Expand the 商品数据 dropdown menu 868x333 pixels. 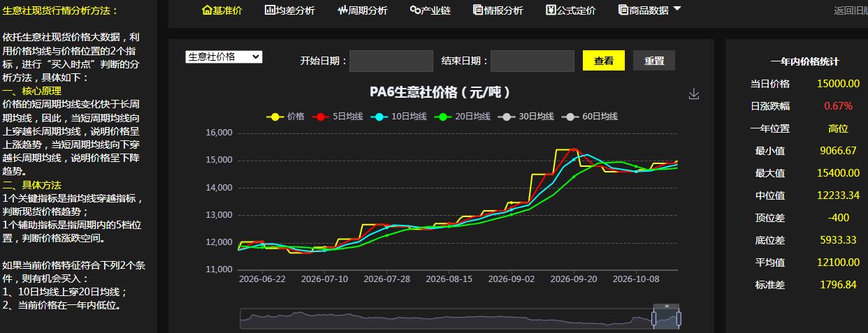[650, 10]
